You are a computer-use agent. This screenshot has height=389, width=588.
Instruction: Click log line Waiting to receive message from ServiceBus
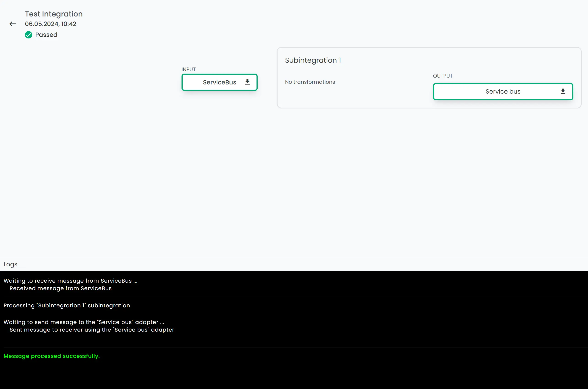70,281
